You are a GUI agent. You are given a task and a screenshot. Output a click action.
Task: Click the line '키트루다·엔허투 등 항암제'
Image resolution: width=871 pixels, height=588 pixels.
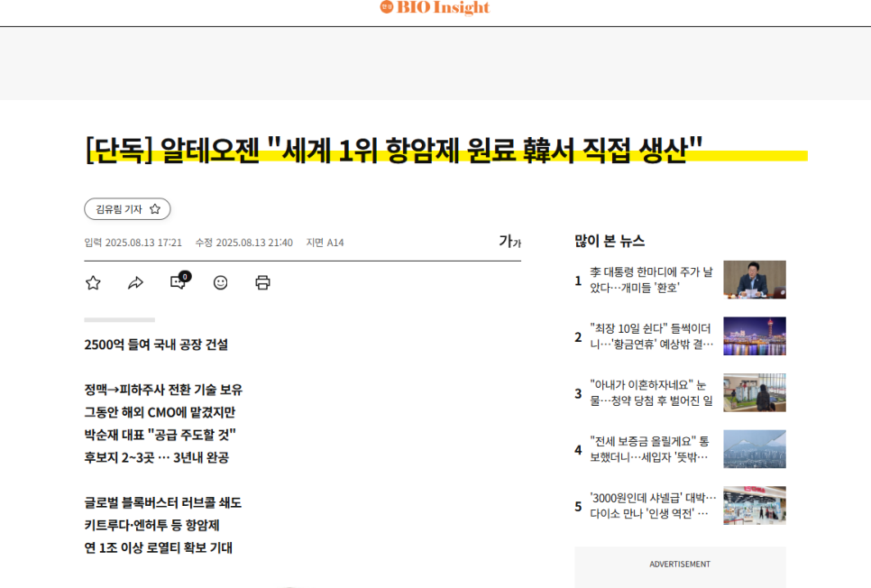(x=151, y=525)
